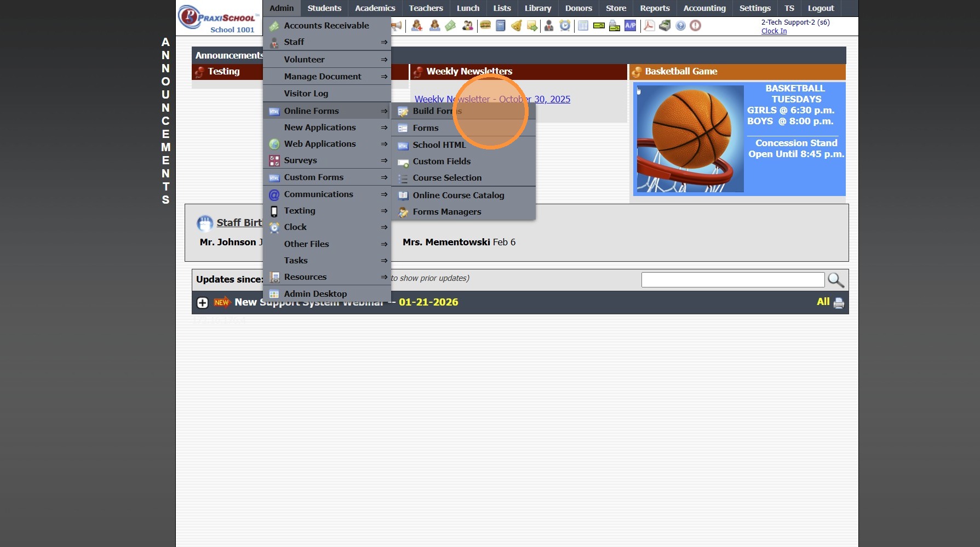Image resolution: width=980 pixels, height=547 pixels.
Task: Open the Weekly Newsletter October 30 link
Action: pyautogui.click(x=492, y=99)
